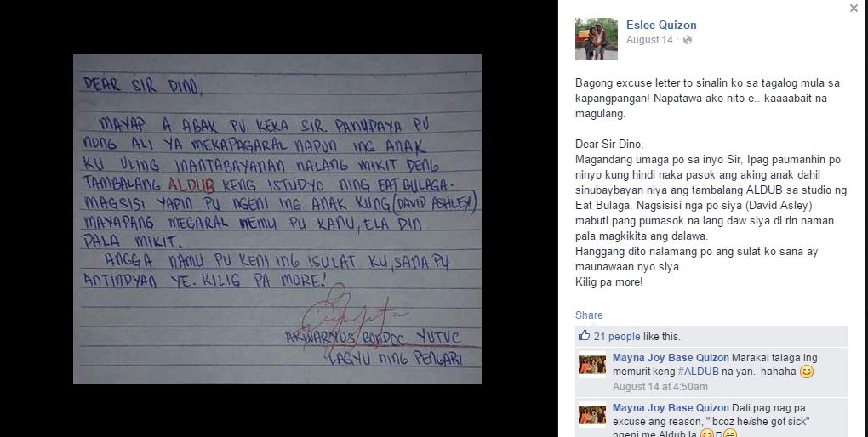Close the photo viewer with X icon

(x=854, y=9)
